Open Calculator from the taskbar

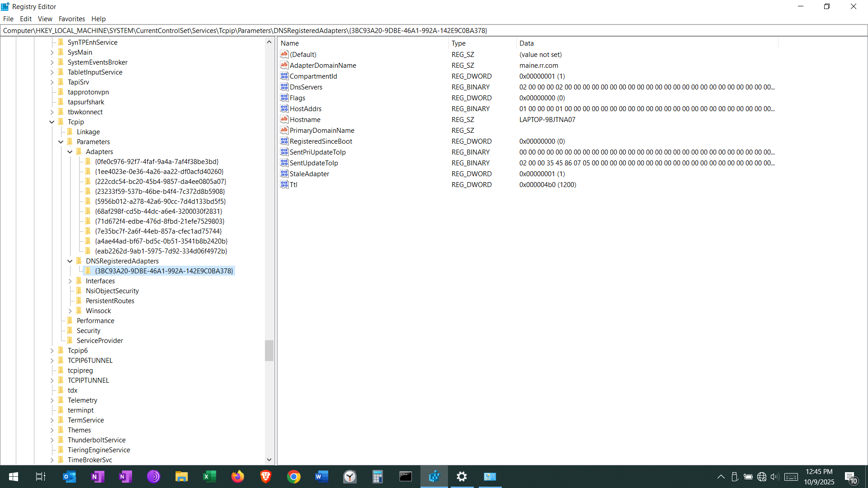[x=377, y=476]
